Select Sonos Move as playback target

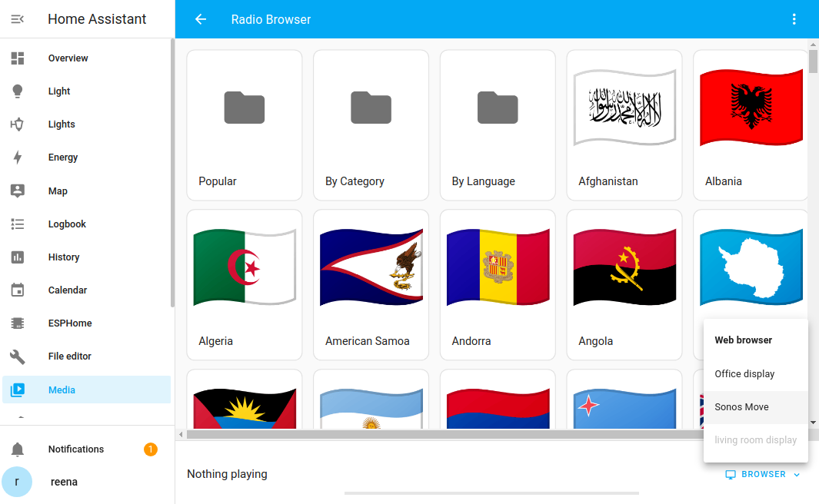[743, 407]
